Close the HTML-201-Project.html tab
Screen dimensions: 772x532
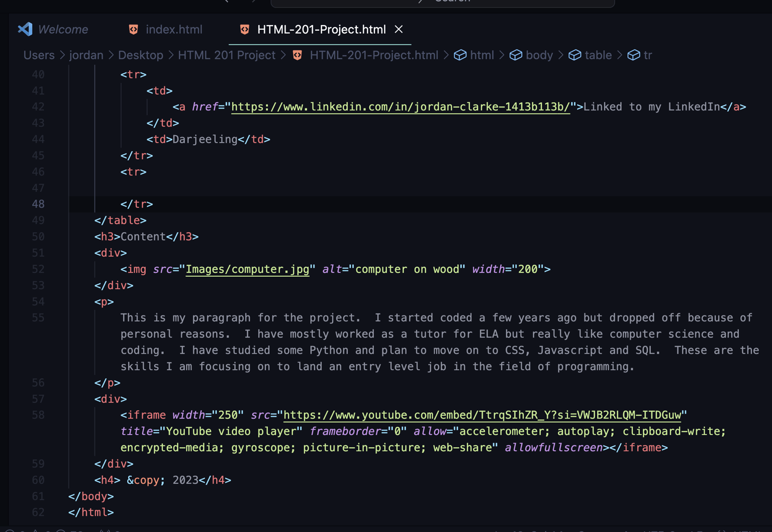pyautogui.click(x=399, y=30)
